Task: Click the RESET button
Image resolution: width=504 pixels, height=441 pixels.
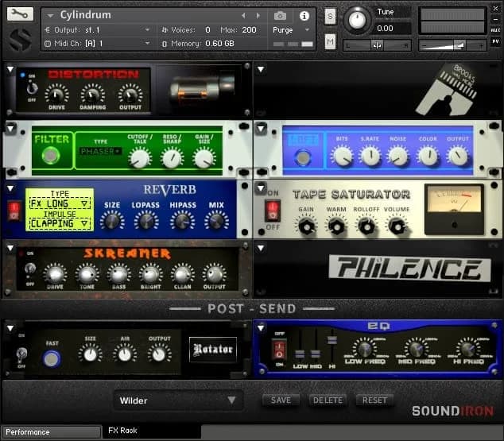Action: point(374,400)
